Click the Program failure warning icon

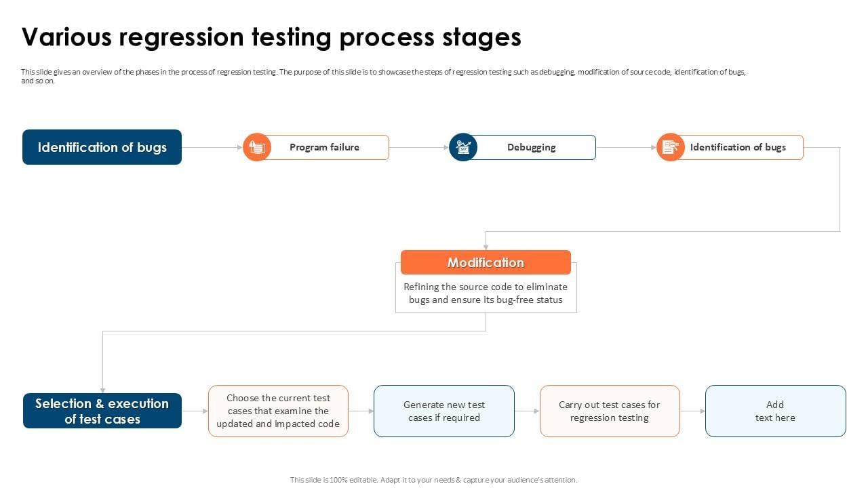tap(257, 147)
